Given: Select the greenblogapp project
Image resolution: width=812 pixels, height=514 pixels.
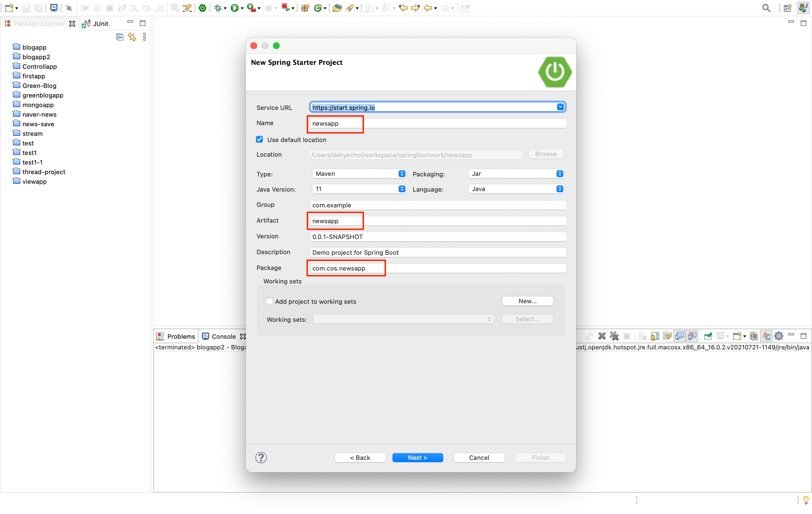Looking at the screenshot, I should [x=38, y=95].
